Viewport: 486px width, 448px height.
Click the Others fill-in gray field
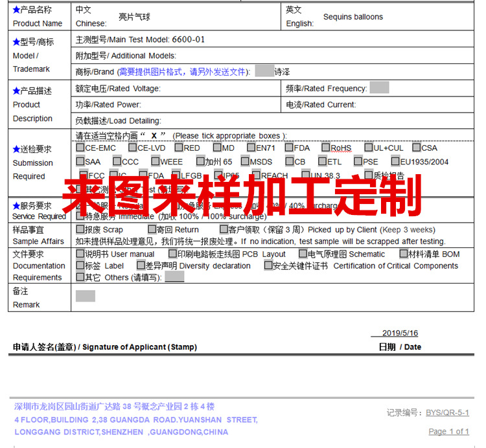point(174,276)
